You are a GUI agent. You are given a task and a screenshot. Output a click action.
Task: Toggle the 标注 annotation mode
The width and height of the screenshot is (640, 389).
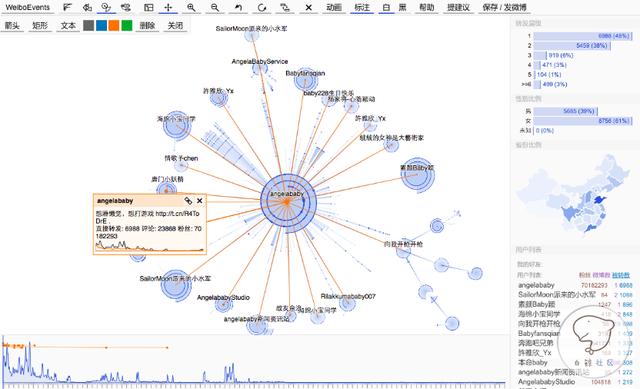pyautogui.click(x=362, y=7)
